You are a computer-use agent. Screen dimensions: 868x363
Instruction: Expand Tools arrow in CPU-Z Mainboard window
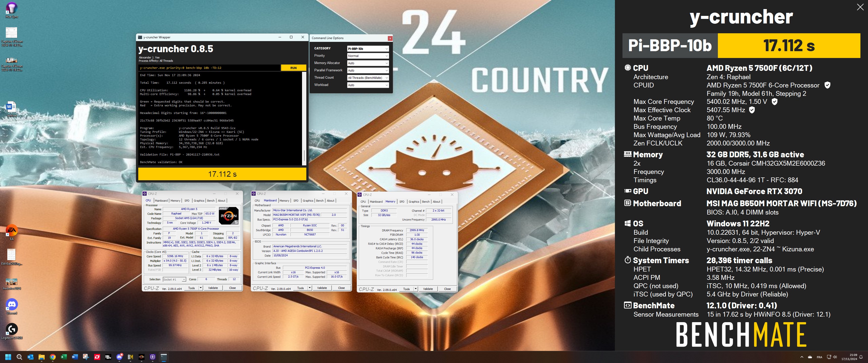coord(310,288)
